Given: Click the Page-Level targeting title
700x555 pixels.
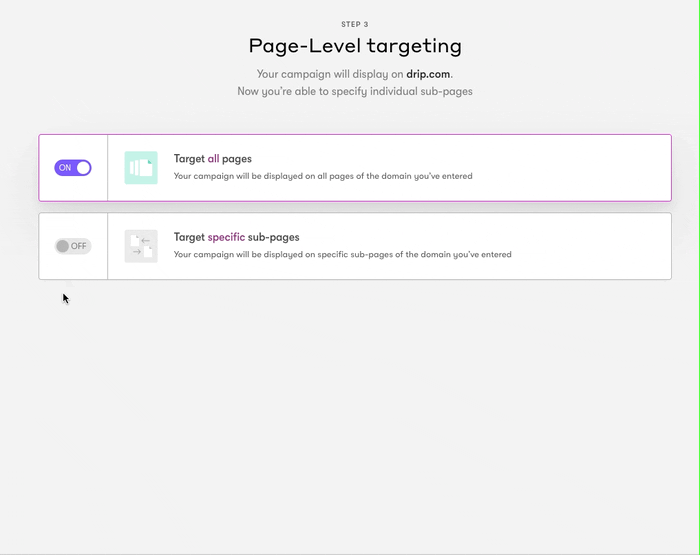Looking at the screenshot, I should [355, 46].
